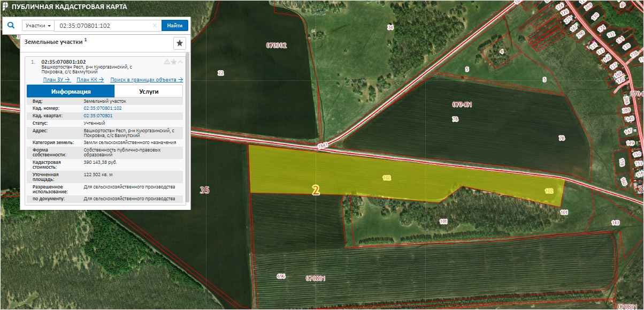Open the Участки search type dropdown

(39, 26)
